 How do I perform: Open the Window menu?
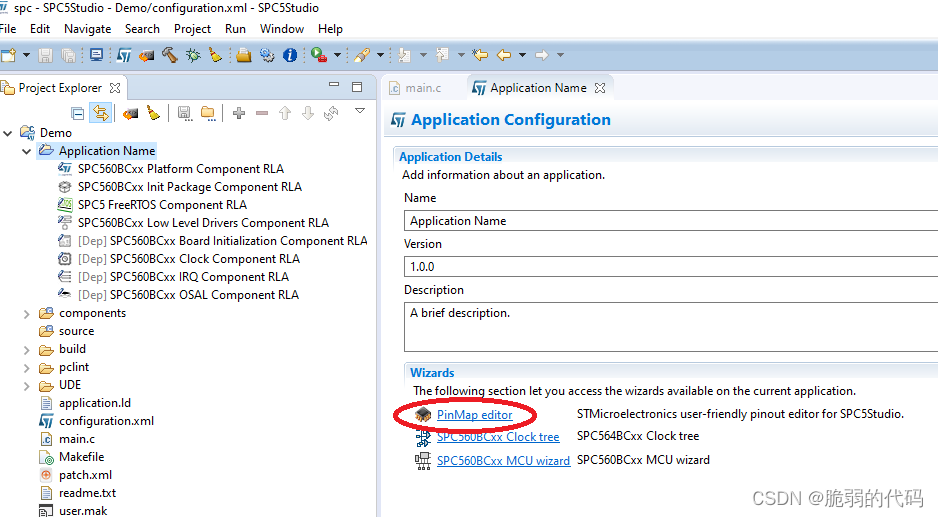point(282,29)
